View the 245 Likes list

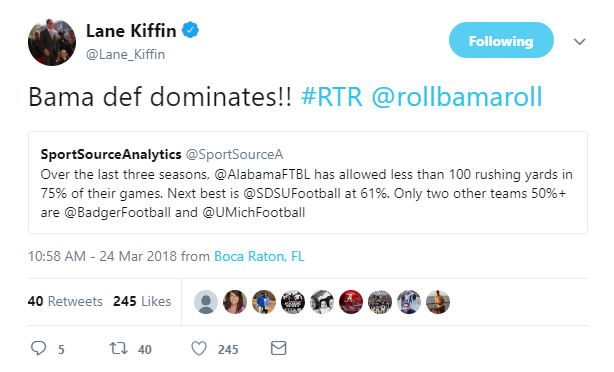click(142, 301)
